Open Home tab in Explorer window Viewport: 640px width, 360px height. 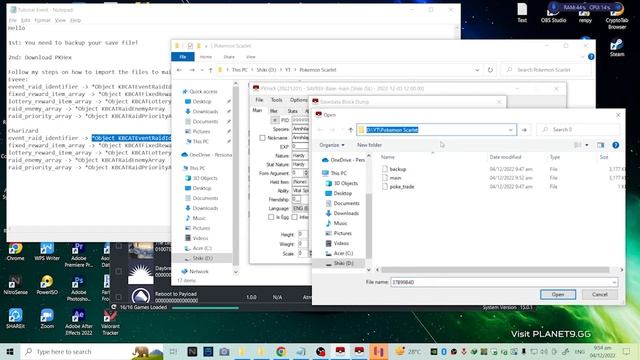[x=206, y=57]
